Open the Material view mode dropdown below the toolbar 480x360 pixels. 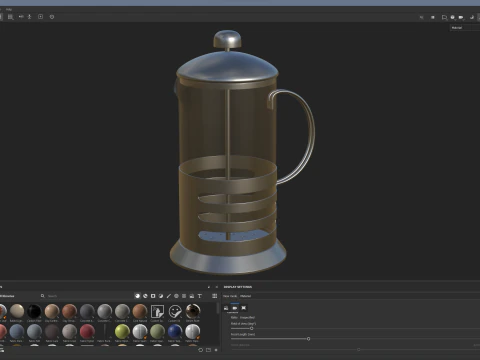465,28
